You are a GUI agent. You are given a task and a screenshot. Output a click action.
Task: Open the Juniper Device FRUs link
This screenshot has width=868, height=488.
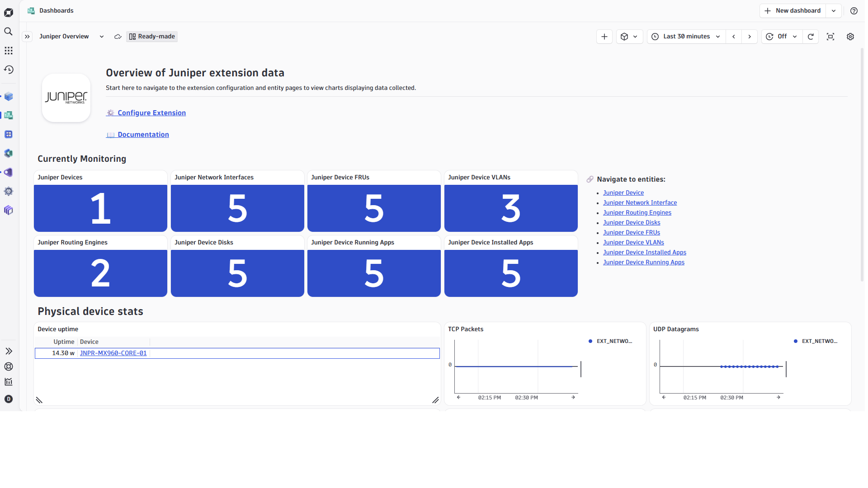tap(632, 233)
